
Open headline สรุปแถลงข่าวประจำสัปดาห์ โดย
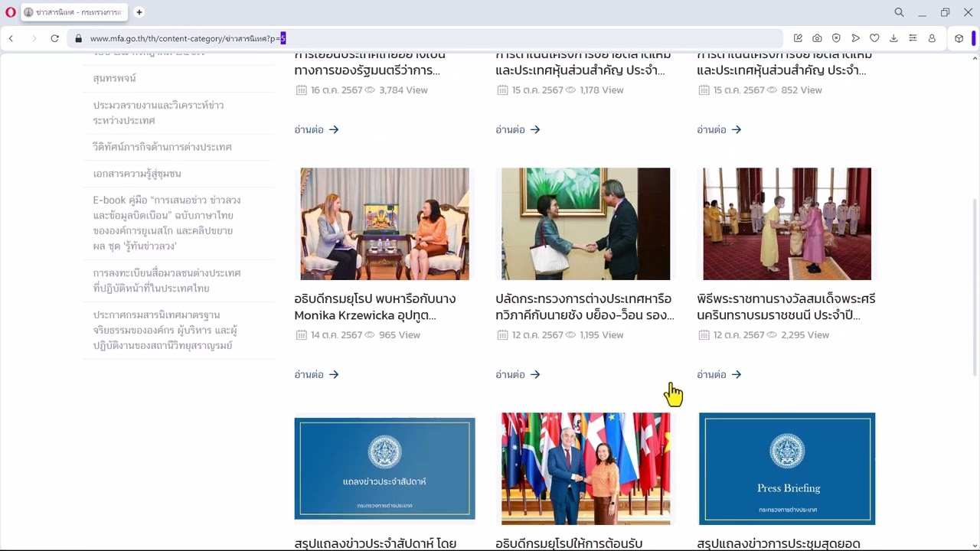pos(375,543)
